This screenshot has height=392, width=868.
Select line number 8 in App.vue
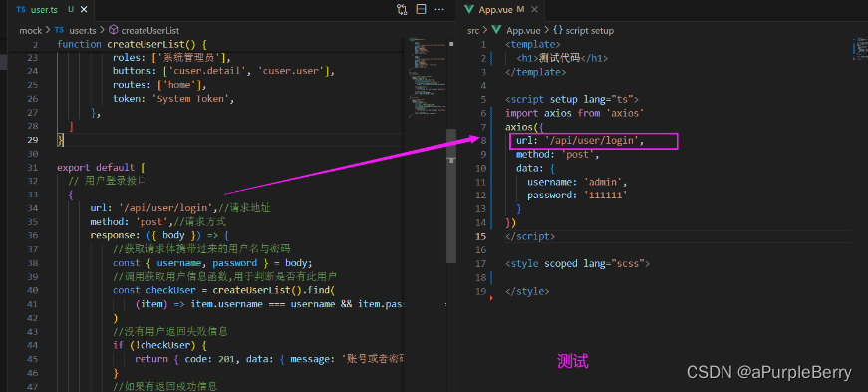tap(483, 141)
